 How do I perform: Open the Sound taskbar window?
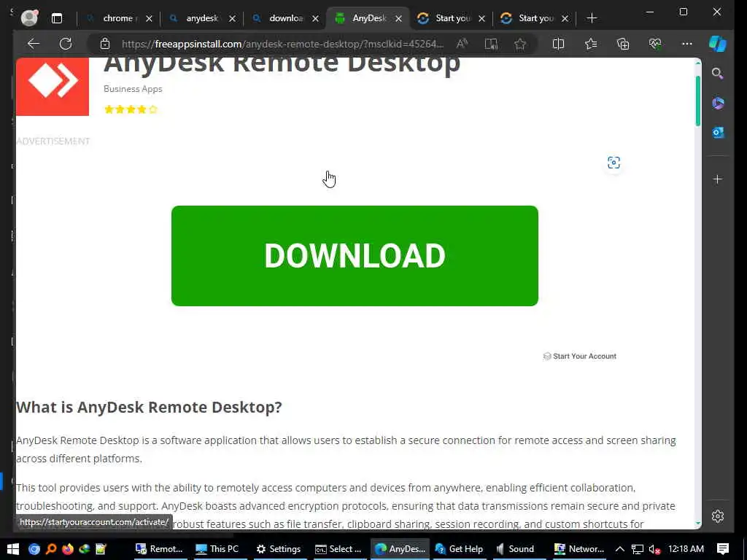516,549
